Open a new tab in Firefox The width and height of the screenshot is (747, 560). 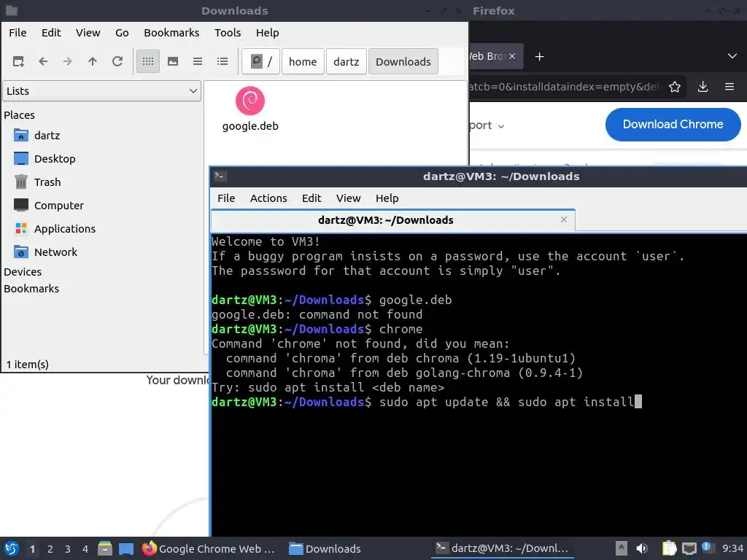[x=539, y=57]
